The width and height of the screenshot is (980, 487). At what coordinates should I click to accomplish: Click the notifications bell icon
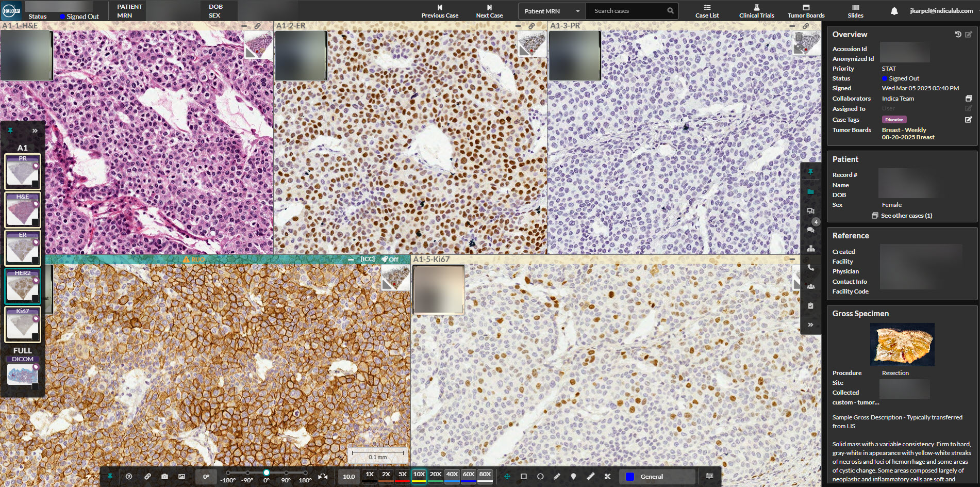coord(894,11)
